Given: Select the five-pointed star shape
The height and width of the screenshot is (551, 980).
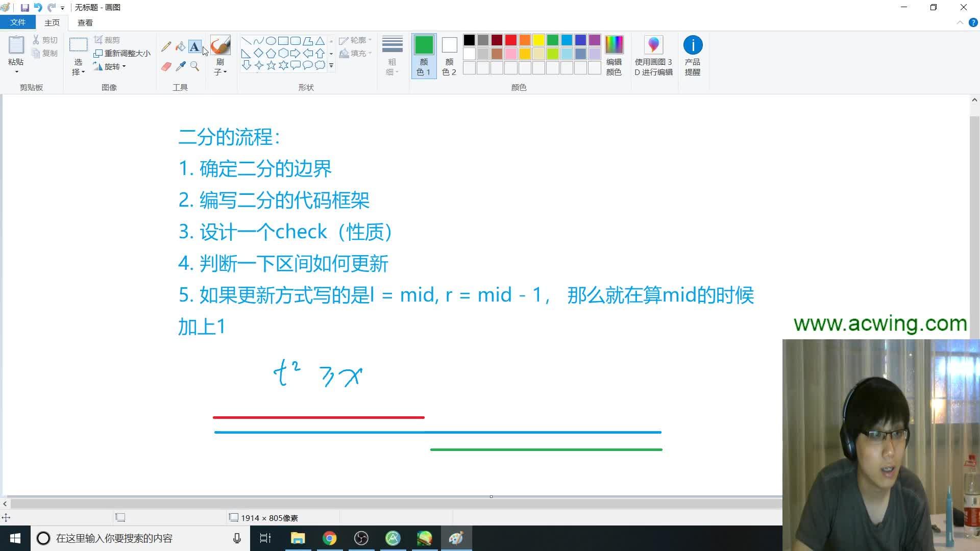Looking at the screenshot, I should pos(271,65).
